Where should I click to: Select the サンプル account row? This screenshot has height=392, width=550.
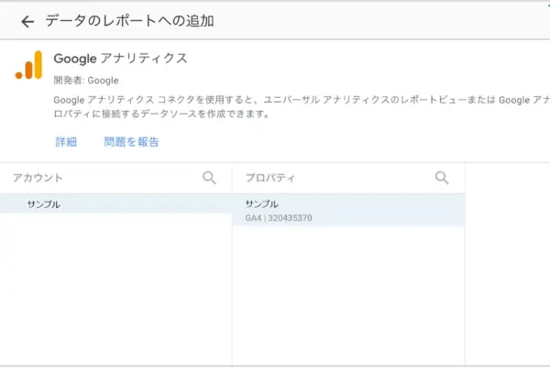tap(115, 204)
